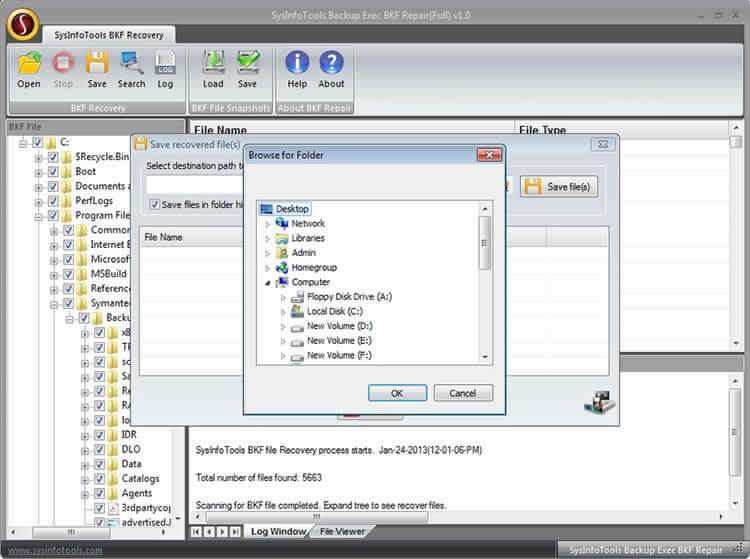Uncheck the Boot folder checkbox
This screenshot has width=750, height=559.
coord(53,172)
